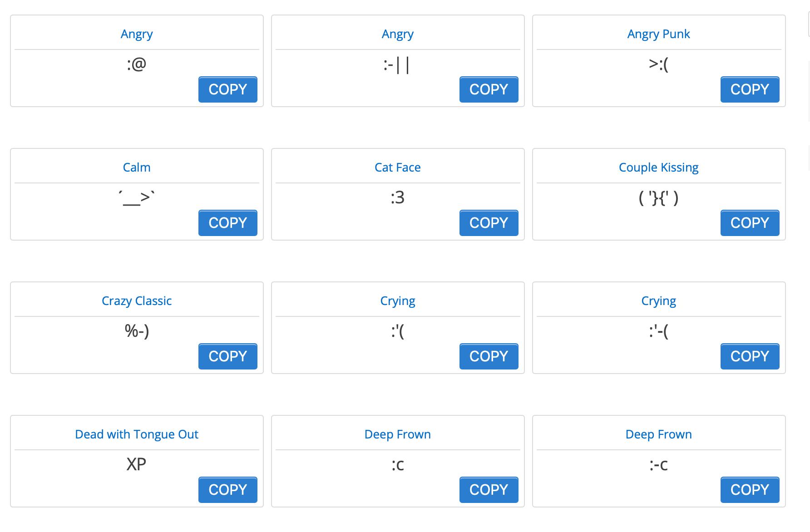Follow the Cat Face title link

click(x=398, y=167)
